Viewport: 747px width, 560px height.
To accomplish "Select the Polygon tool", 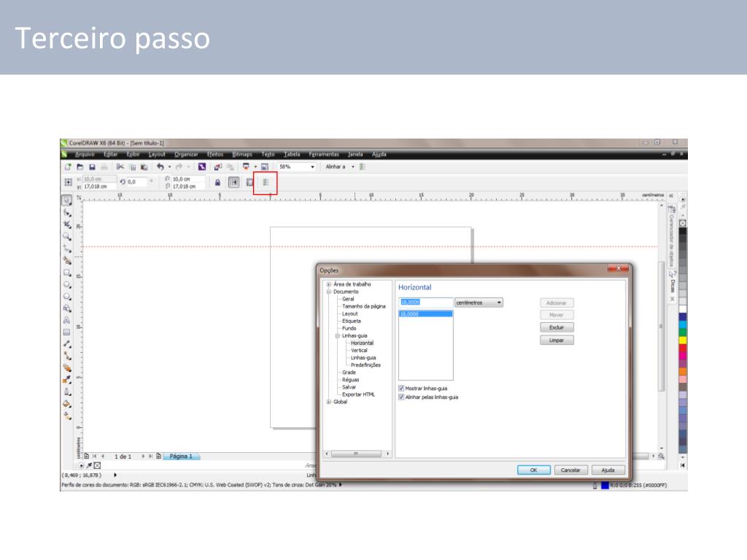I will tap(67, 296).
